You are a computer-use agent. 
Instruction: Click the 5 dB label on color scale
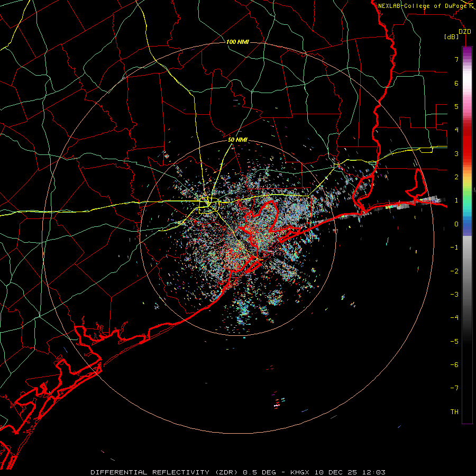(x=456, y=106)
